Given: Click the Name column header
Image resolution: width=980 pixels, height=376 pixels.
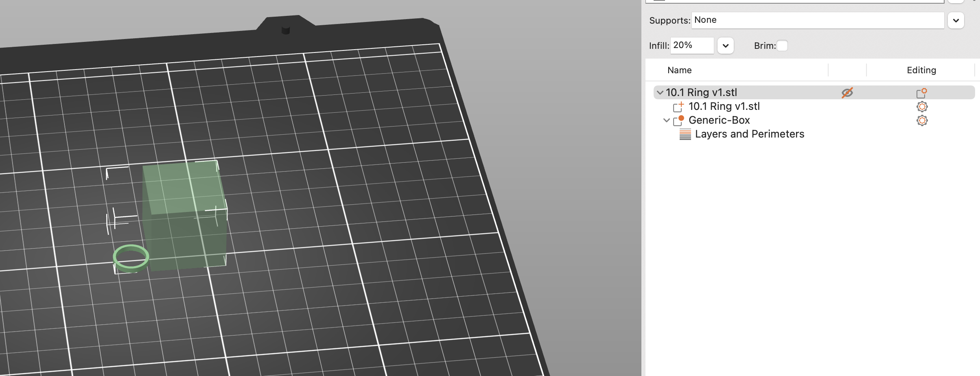Looking at the screenshot, I should pyautogui.click(x=679, y=70).
